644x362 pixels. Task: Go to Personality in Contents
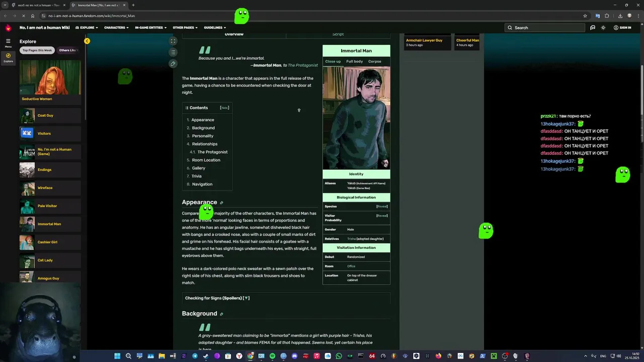(202, 136)
